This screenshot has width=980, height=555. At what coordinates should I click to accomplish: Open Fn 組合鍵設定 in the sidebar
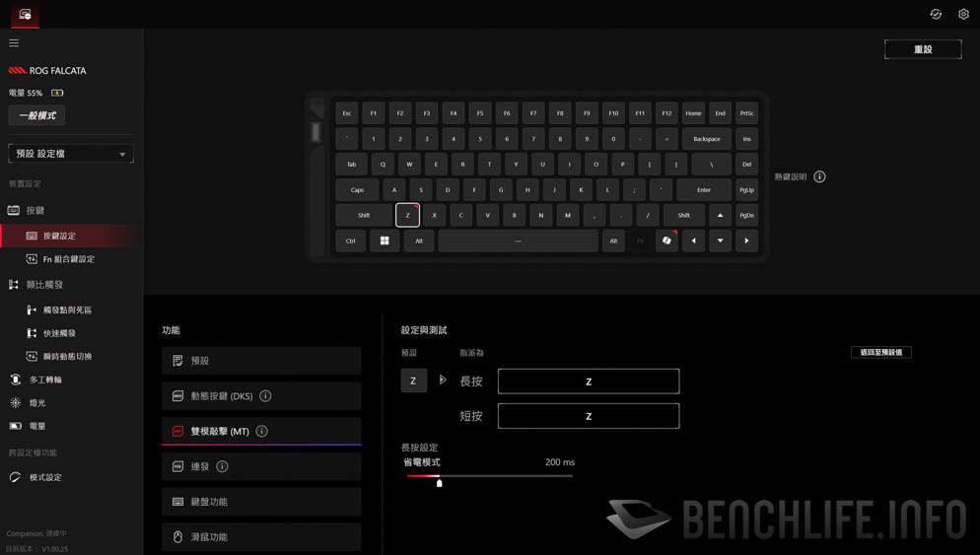[x=69, y=258]
